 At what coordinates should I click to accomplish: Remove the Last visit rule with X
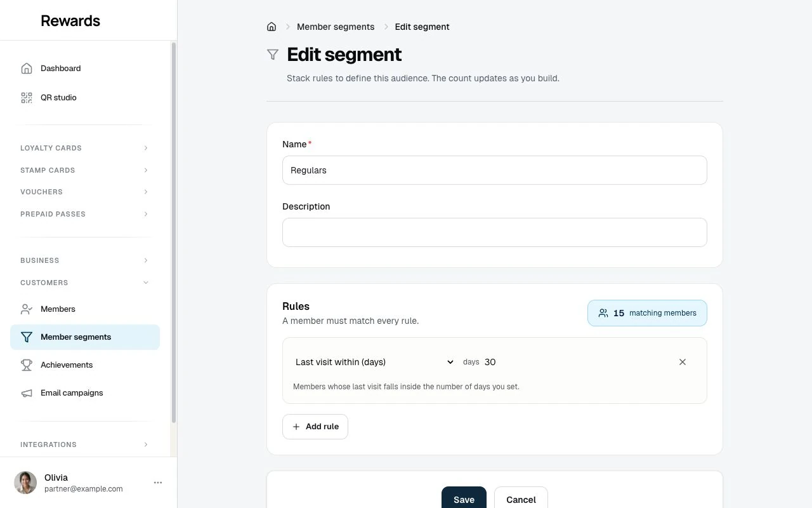point(683,362)
